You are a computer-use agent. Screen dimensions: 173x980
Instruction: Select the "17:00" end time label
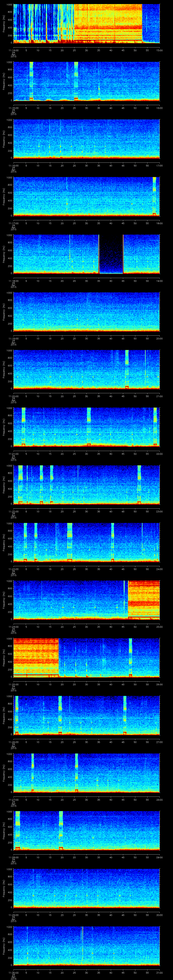[x=159, y=166]
